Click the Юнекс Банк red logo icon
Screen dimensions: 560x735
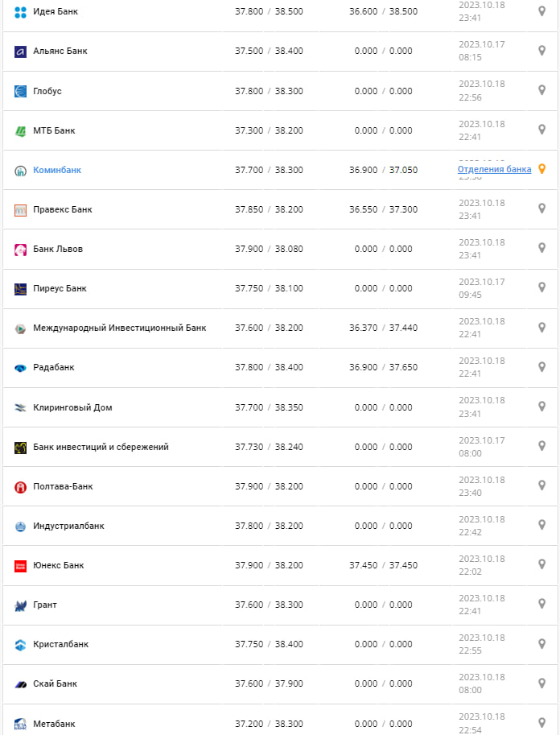point(21,565)
